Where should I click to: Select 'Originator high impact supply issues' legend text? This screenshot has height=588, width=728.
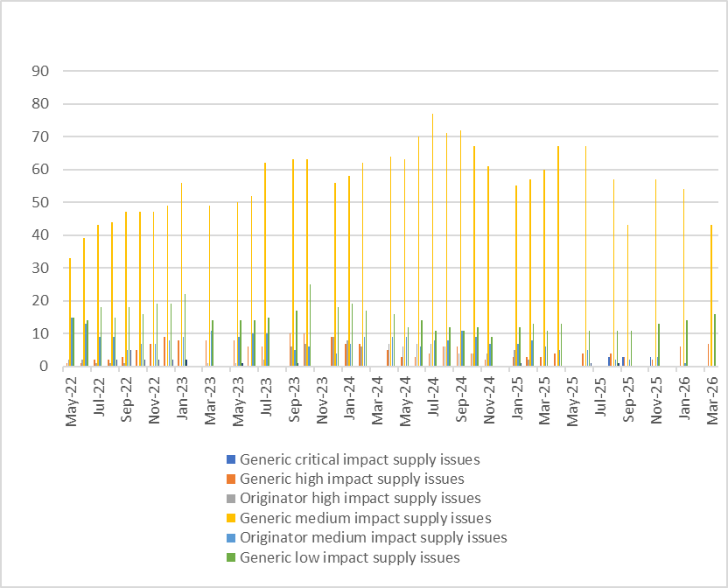click(360, 499)
